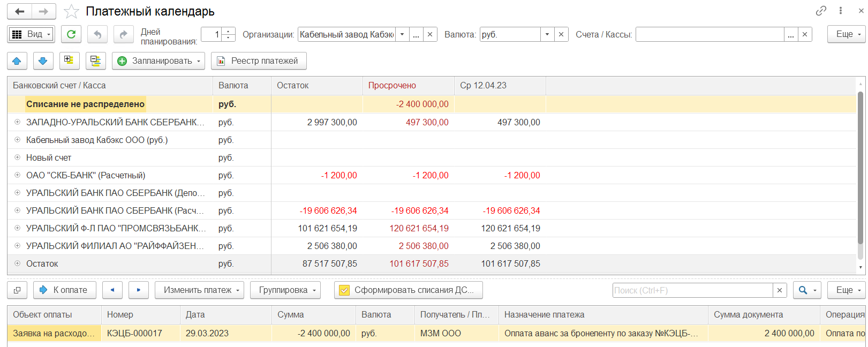Screen dimensions: 868x347
Task: Open detail list in separate window
Action: (x=17, y=290)
